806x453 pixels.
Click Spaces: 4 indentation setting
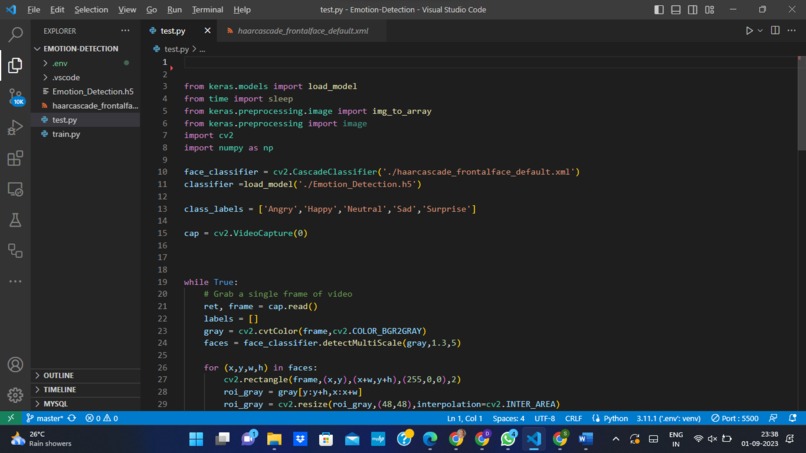pos(508,418)
